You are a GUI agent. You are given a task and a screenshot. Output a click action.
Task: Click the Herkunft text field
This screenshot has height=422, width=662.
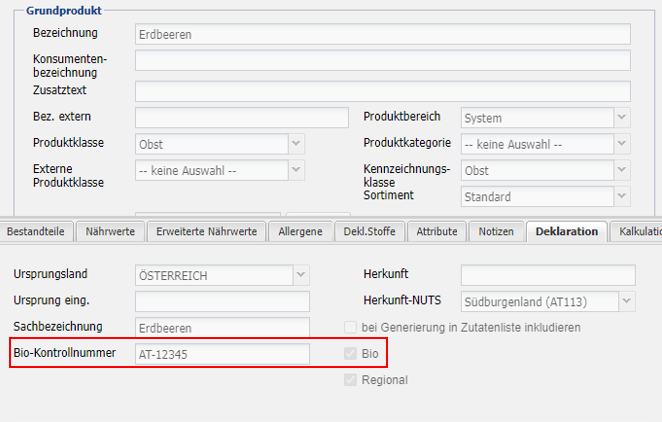click(547, 275)
